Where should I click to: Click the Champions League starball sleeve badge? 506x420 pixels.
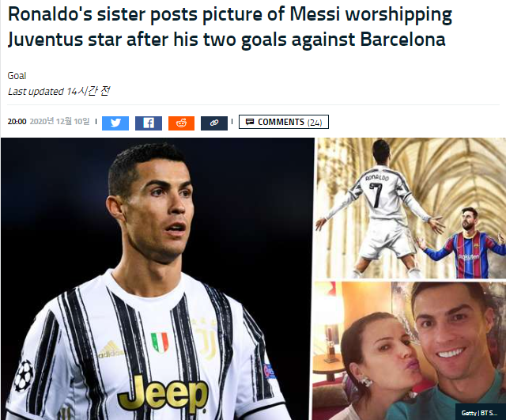coord(25,376)
